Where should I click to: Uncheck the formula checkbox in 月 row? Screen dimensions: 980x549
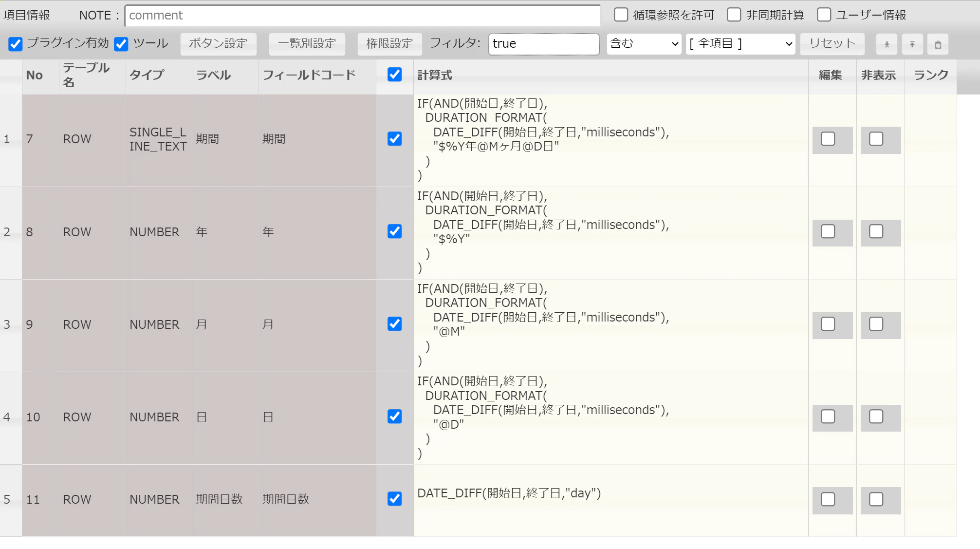click(x=395, y=324)
